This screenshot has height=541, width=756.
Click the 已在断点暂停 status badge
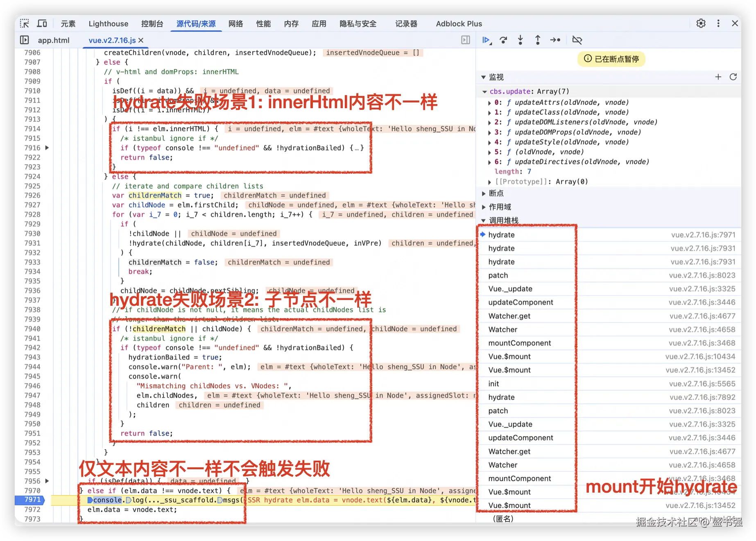coord(611,59)
